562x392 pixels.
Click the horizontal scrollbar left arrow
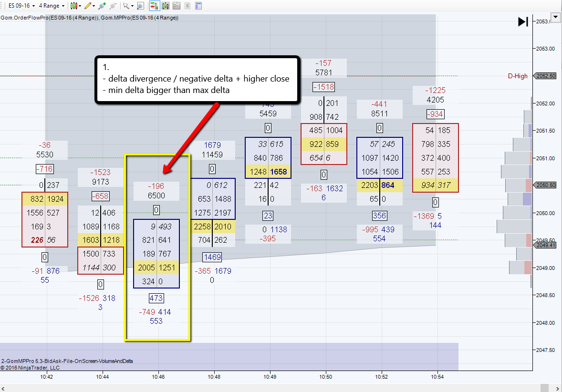tap(3, 388)
